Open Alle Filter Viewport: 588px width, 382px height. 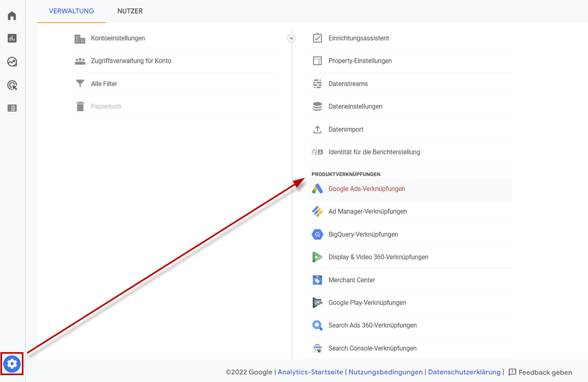point(173,84)
